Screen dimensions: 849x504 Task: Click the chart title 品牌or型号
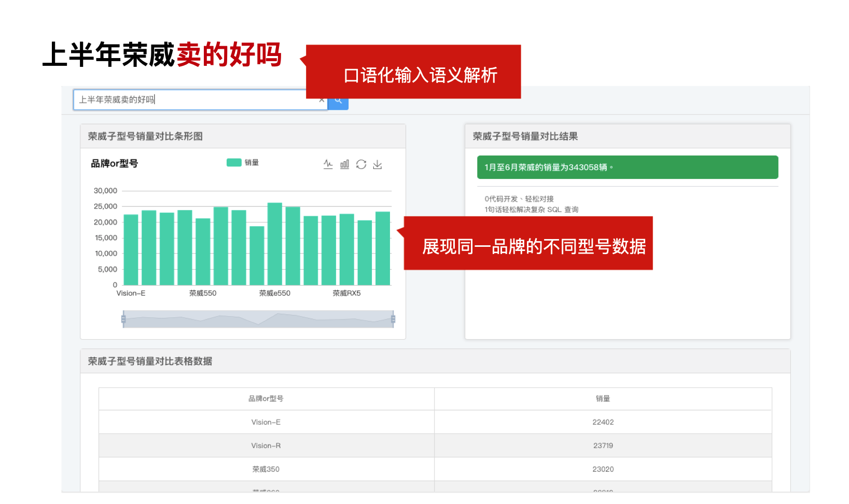115,163
